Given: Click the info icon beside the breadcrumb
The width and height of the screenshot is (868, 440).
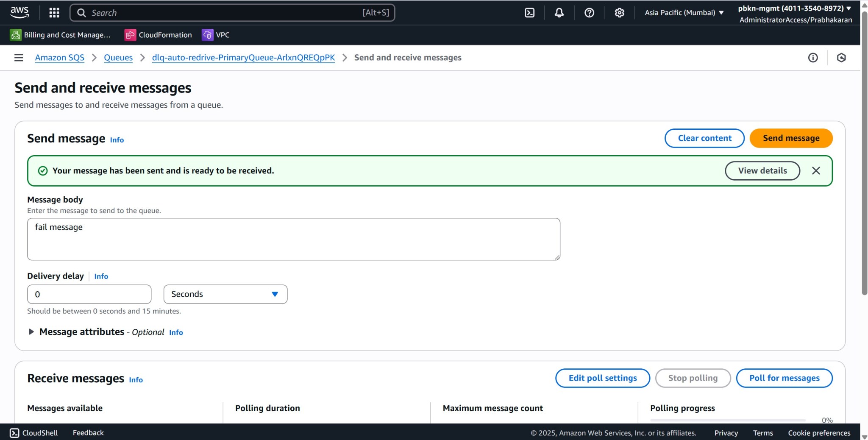Looking at the screenshot, I should coord(813,57).
